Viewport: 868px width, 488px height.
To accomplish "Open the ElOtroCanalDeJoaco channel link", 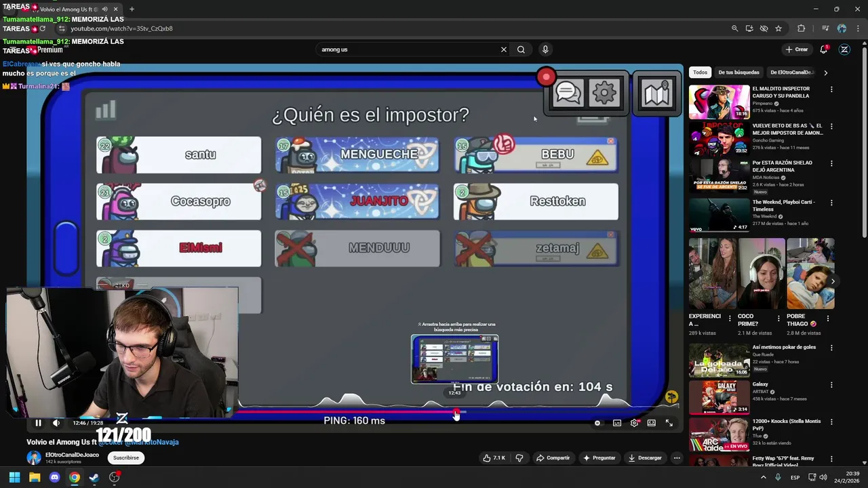I will (72, 455).
